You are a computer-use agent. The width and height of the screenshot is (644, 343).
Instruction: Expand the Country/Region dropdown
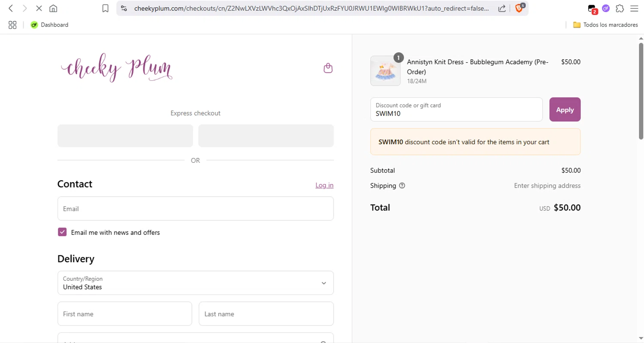(x=195, y=283)
